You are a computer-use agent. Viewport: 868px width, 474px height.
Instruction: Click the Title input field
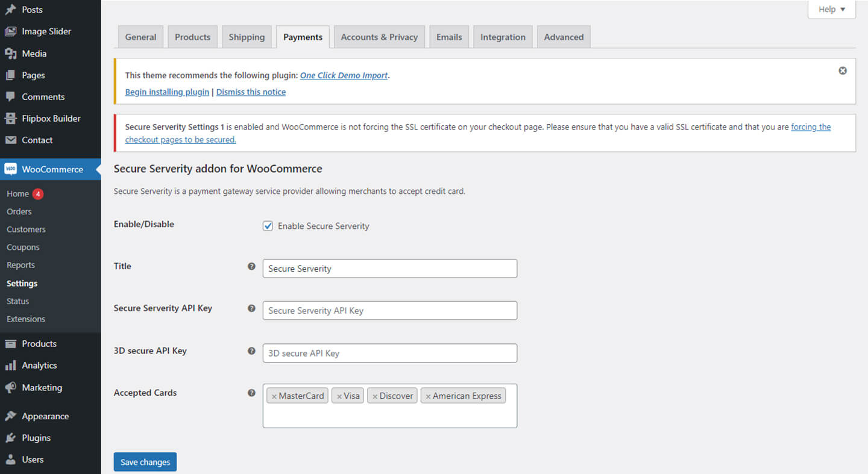tap(390, 269)
